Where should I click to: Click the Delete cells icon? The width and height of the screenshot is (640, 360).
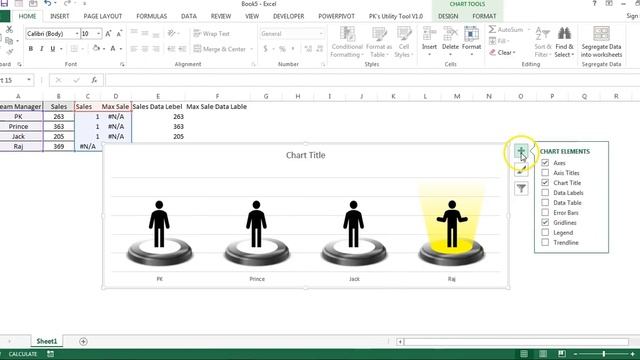tap(450, 34)
